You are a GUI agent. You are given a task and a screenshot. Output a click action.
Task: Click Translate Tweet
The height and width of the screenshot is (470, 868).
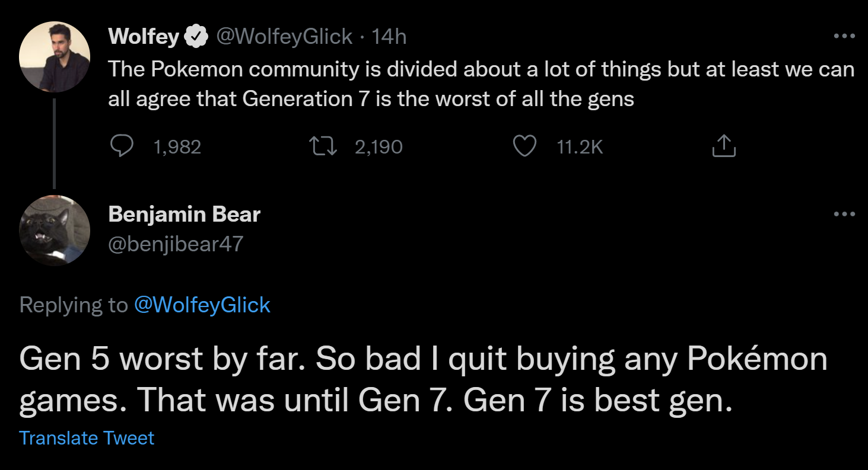[x=87, y=438]
